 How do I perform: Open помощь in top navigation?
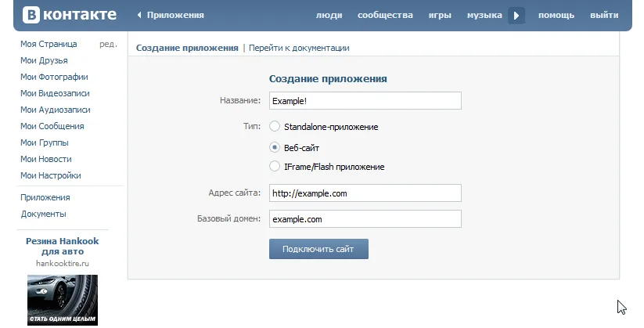(x=556, y=15)
